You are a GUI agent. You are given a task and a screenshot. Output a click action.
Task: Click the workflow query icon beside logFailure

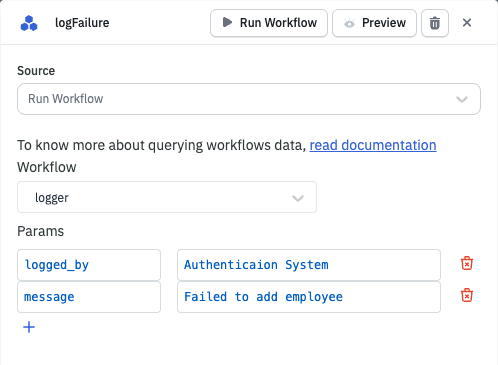[29, 23]
